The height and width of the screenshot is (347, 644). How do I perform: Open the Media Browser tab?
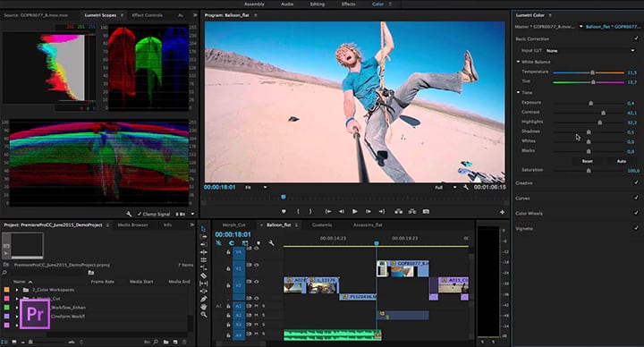click(132, 225)
